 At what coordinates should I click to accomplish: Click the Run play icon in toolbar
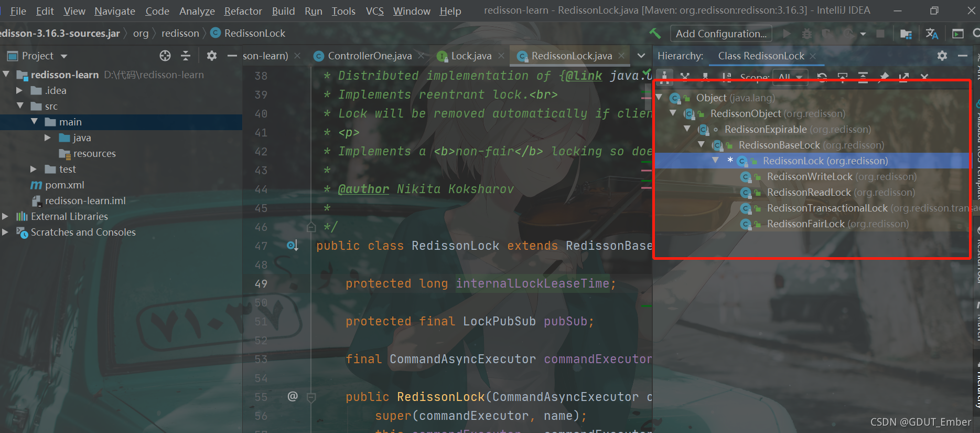787,34
